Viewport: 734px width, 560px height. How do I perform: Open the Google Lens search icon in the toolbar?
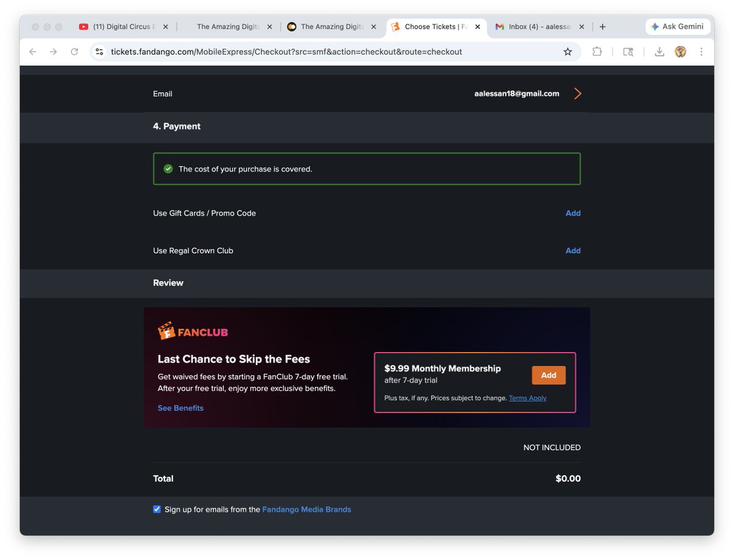(x=628, y=52)
